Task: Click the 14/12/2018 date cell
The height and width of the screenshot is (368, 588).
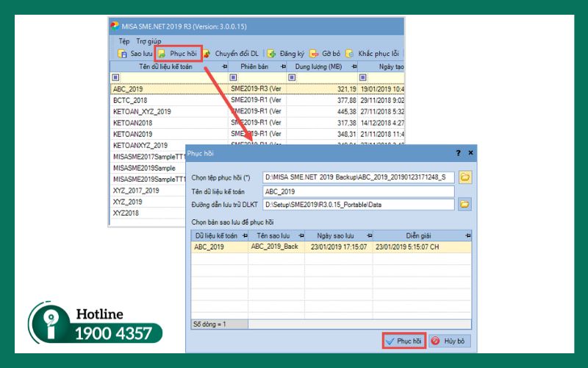Action: click(x=381, y=123)
